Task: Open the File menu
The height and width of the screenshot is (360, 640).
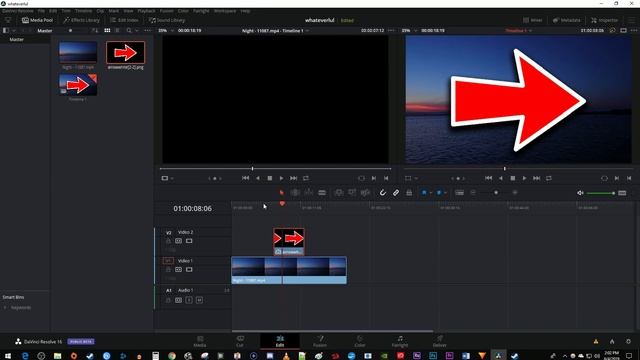Action: point(41,11)
